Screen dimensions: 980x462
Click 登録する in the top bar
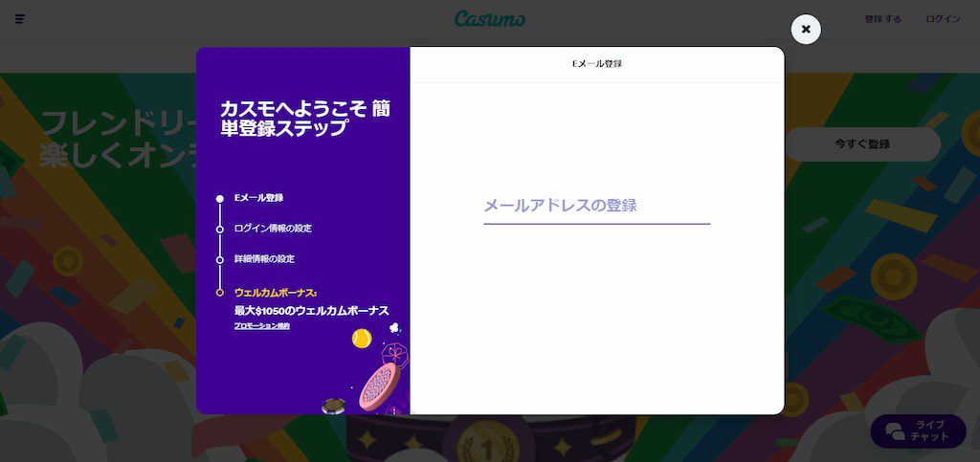[882, 19]
